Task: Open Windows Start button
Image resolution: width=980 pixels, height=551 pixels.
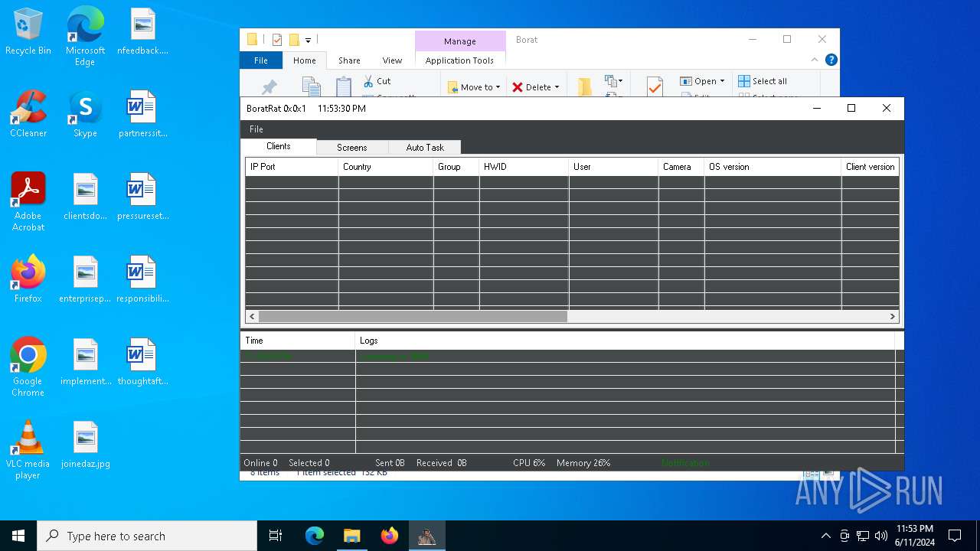Action: (18, 536)
